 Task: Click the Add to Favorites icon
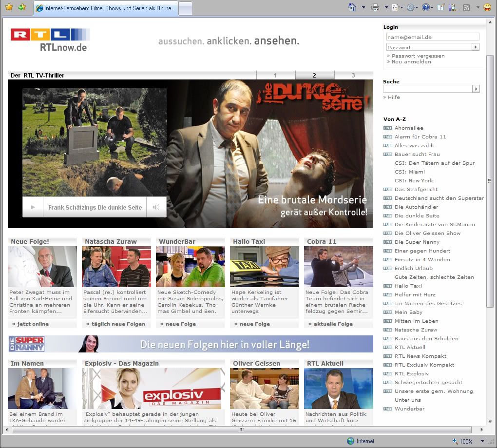22,7
